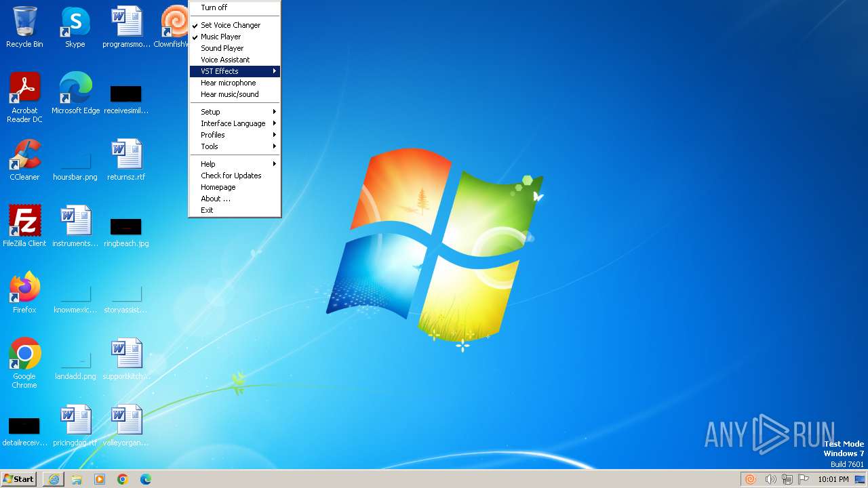Screen dimensions: 868x488
Task: Expand the Profiles submenu
Action: pyautogui.click(x=235, y=135)
